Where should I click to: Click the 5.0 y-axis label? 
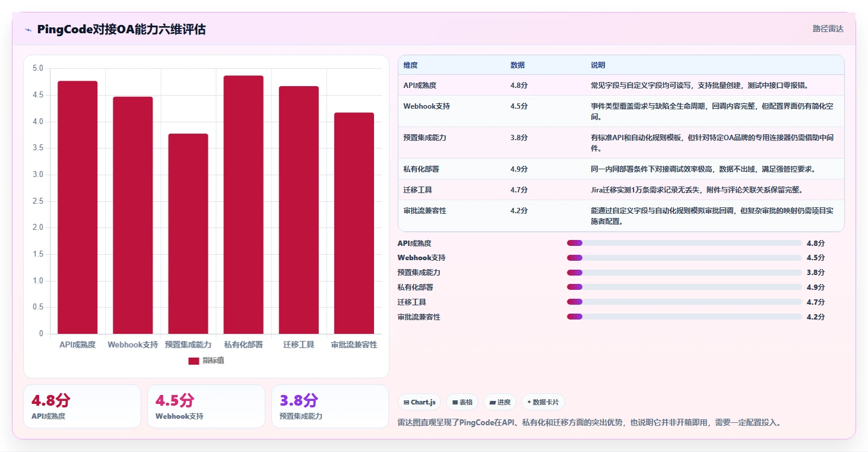[37, 68]
